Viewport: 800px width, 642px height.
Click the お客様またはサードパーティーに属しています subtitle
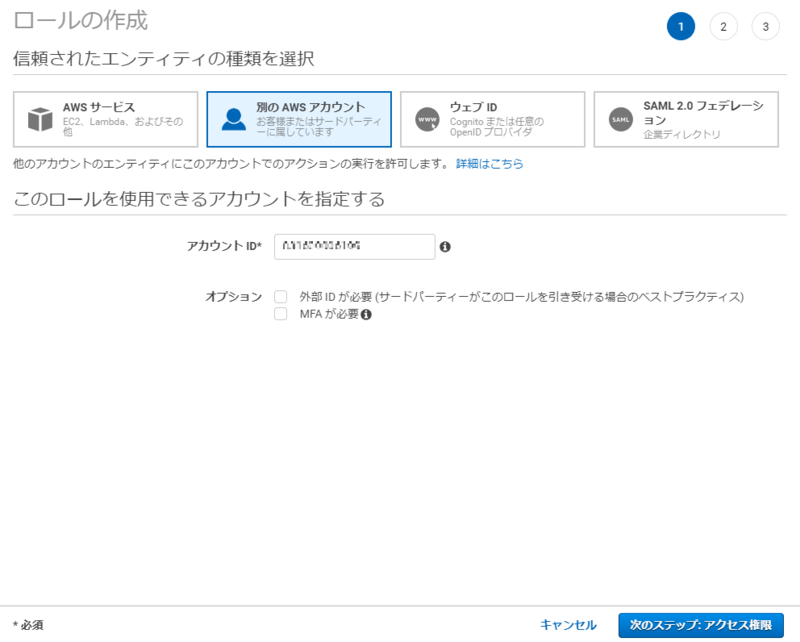tap(318, 127)
